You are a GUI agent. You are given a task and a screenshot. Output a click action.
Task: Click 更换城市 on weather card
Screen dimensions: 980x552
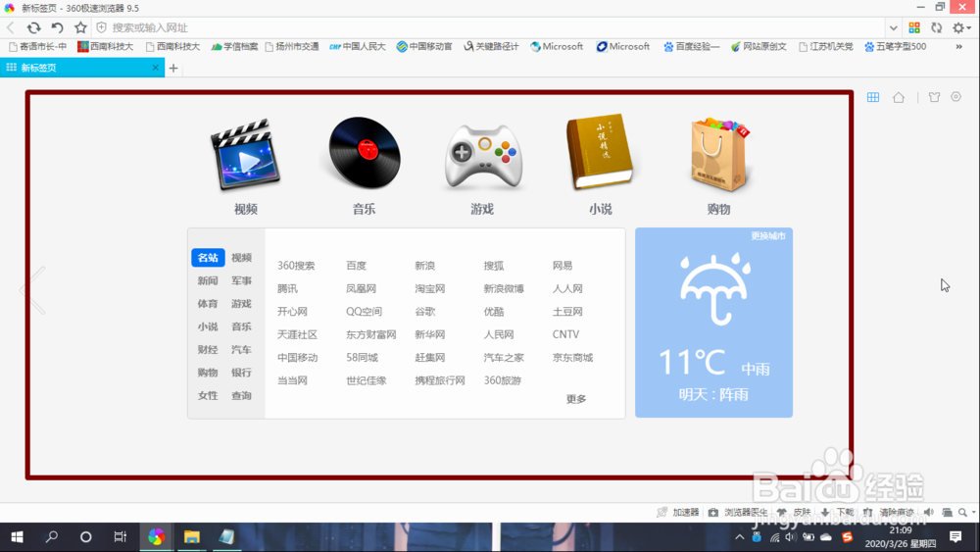coord(768,235)
